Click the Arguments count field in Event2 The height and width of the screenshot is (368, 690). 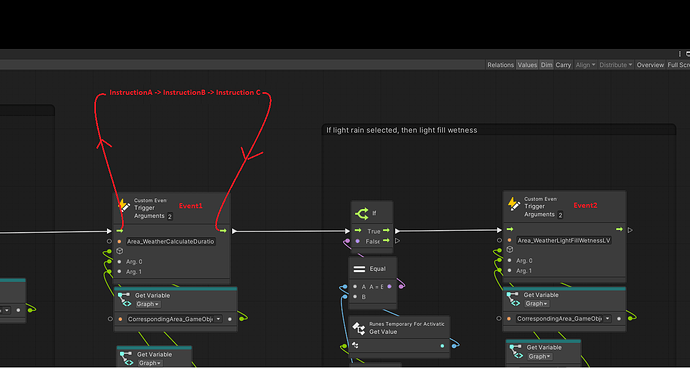[560, 215]
